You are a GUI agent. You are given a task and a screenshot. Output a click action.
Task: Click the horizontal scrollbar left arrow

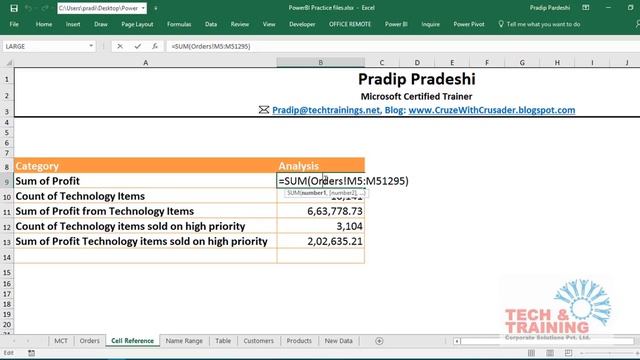point(457,341)
